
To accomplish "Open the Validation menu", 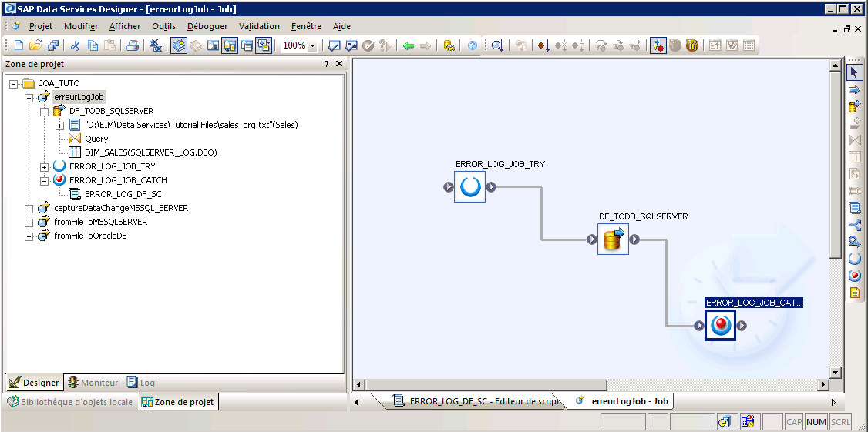I will click(x=259, y=26).
